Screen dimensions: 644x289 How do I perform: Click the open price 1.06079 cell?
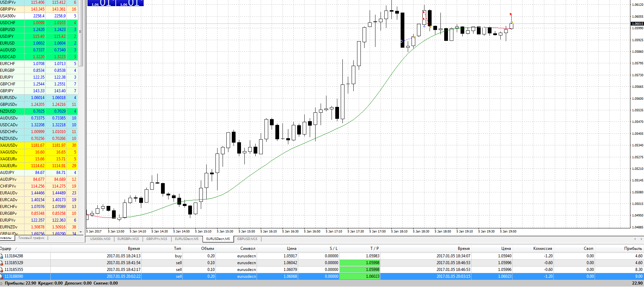click(290, 270)
